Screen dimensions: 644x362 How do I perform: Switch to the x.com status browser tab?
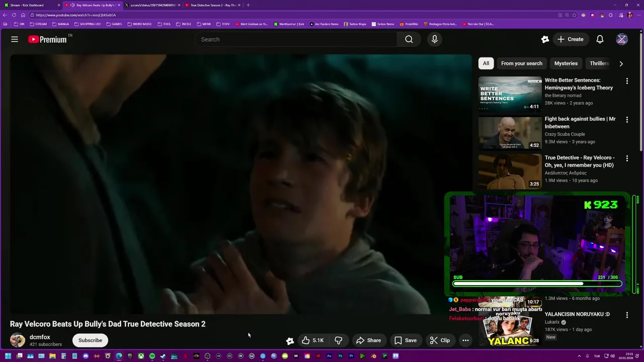152,5
